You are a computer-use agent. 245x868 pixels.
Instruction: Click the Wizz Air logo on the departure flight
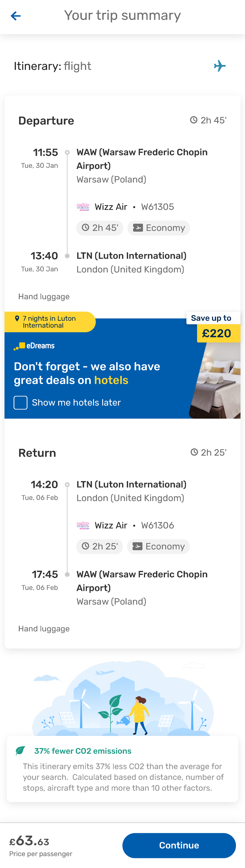point(83,206)
